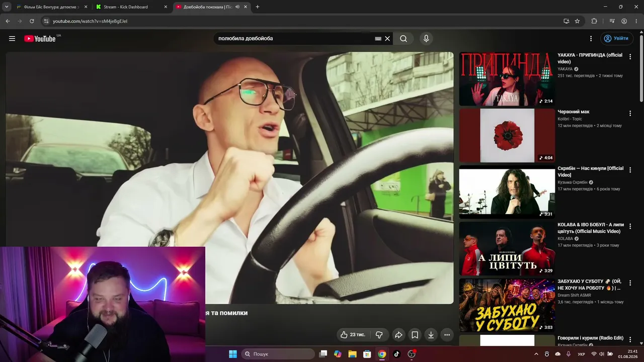Open the YouTube hamburger guide menu
Viewport: 644px width, 362px height.
coord(12,39)
